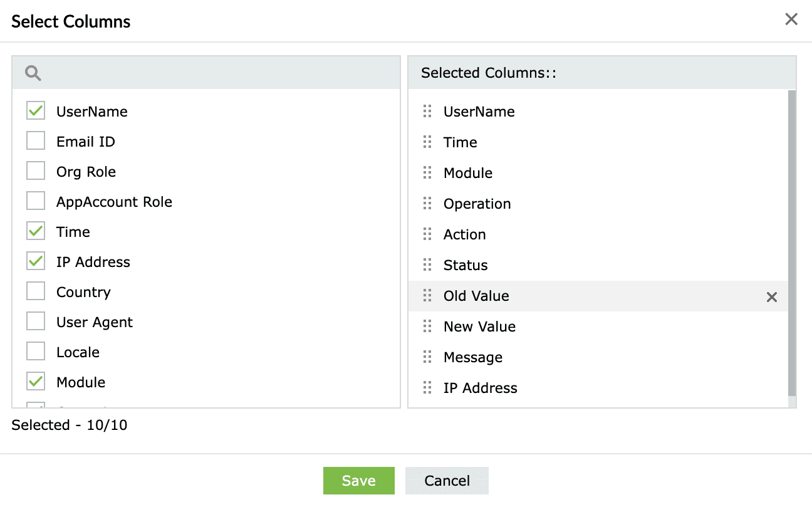812x507 pixels.
Task: Check the User Agent checkbox
Action: click(x=36, y=322)
